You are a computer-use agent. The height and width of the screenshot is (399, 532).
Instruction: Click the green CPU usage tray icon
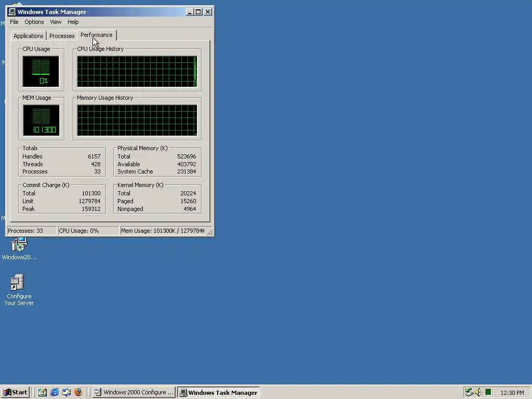click(488, 392)
